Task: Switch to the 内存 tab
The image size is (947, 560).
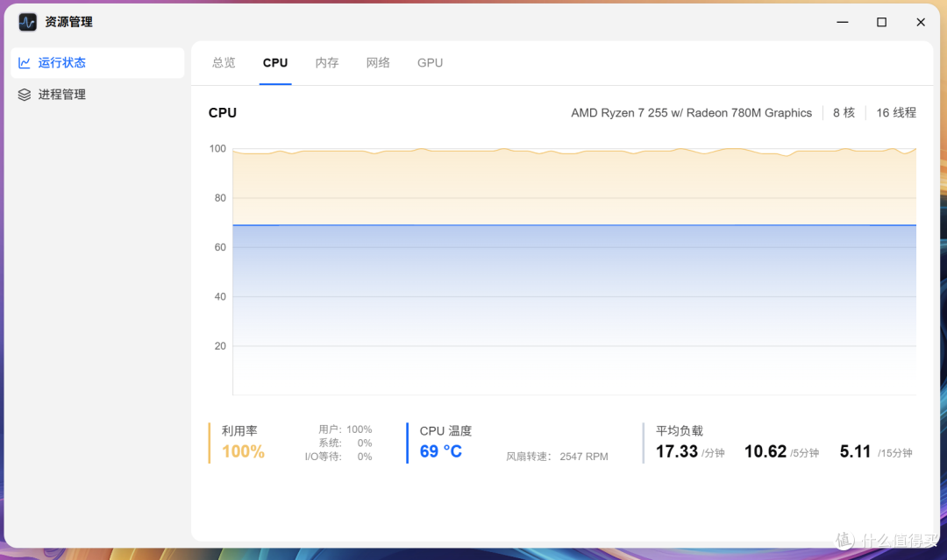Action: (327, 63)
